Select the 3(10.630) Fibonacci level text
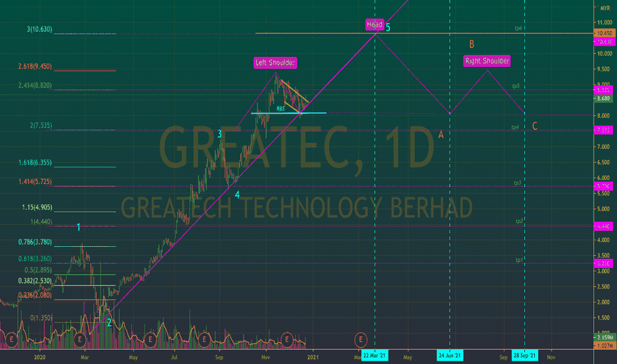 point(39,29)
